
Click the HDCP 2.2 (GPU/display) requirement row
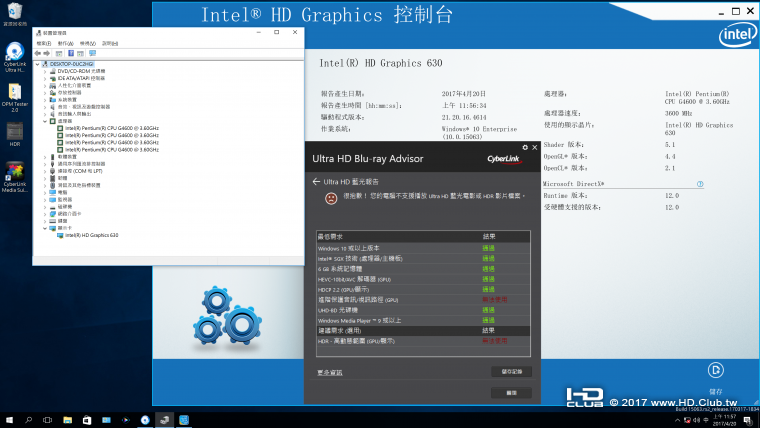[423, 289]
